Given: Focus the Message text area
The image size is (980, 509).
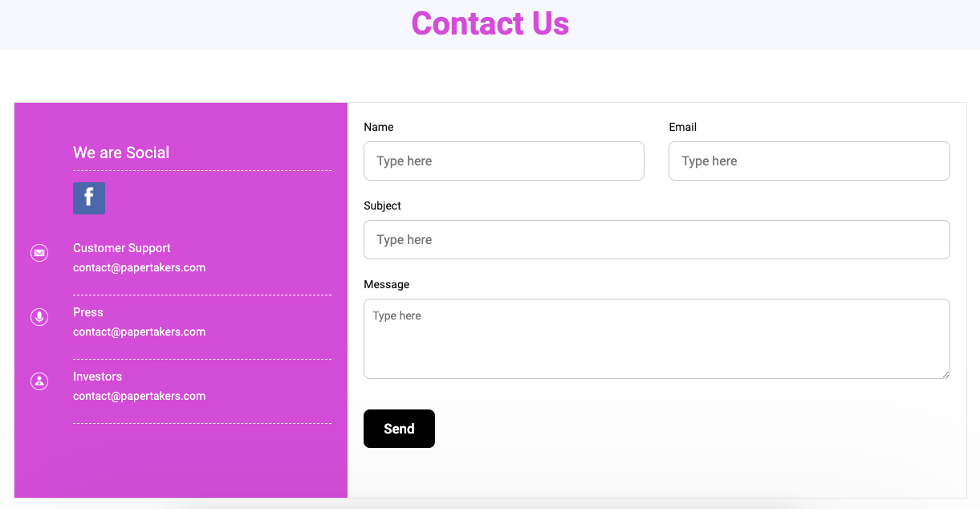Looking at the screenshot, I should point(657,339).
